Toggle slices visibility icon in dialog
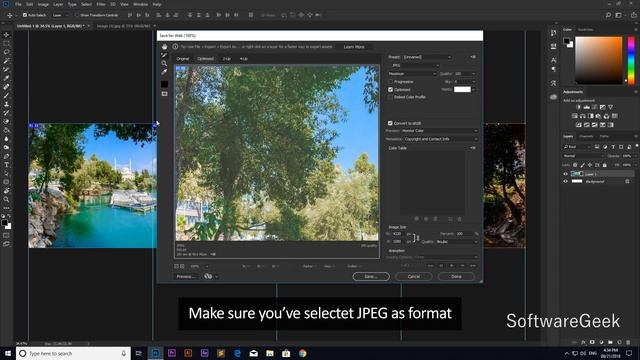The image size is (640, 360). tap(164, 94)
